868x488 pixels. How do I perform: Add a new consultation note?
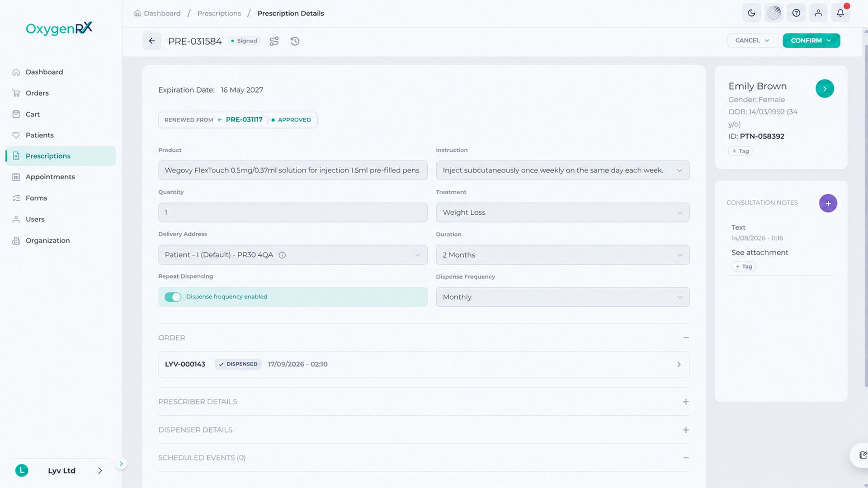coord(828,203)
